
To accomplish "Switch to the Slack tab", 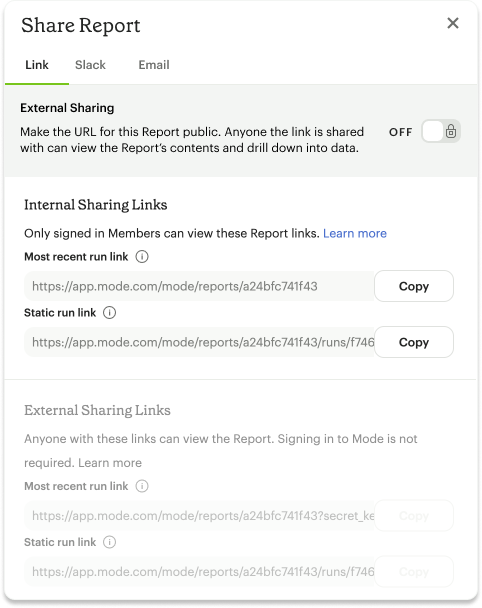I will (90, 65).
